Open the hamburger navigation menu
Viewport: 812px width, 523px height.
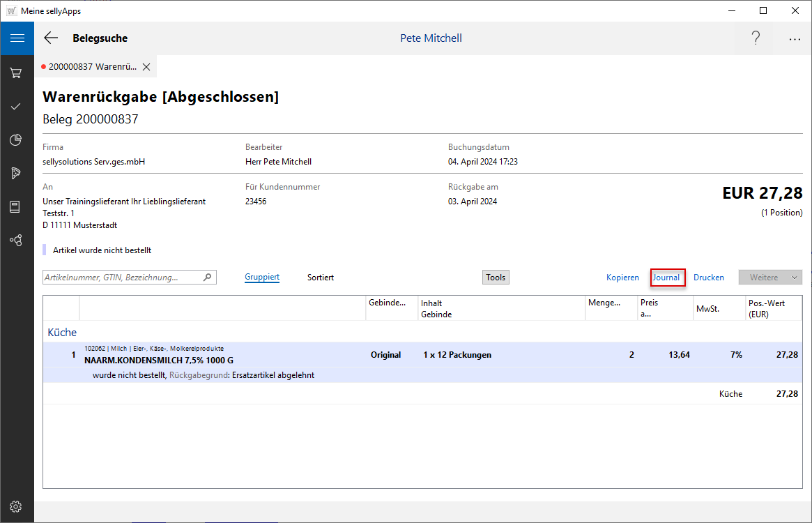[x=17, y=38]
